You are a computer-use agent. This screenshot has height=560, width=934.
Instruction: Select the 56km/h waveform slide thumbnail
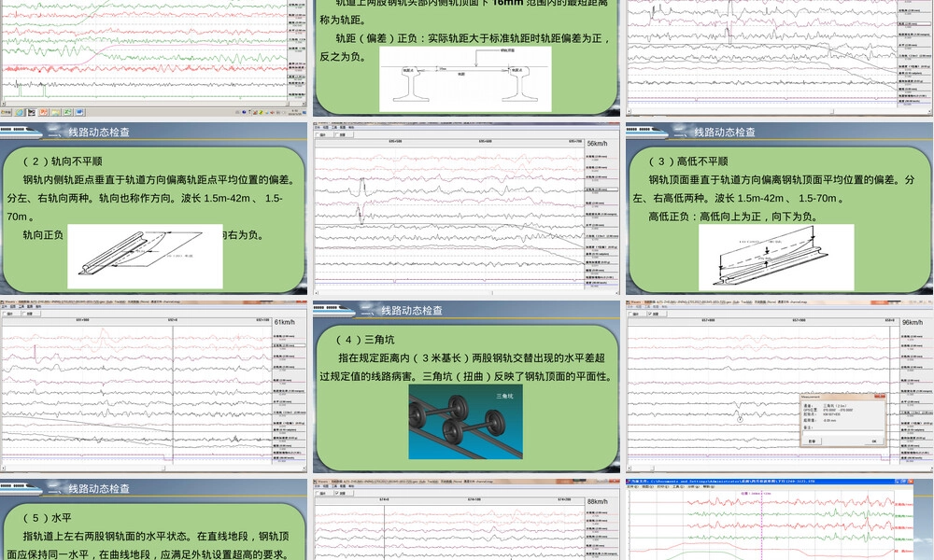point(466,208)
